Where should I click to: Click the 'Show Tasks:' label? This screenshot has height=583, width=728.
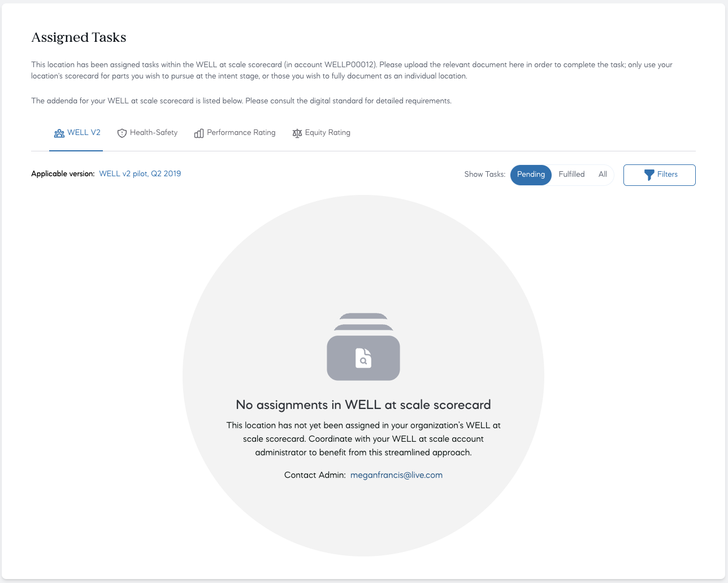click(485, 175)
